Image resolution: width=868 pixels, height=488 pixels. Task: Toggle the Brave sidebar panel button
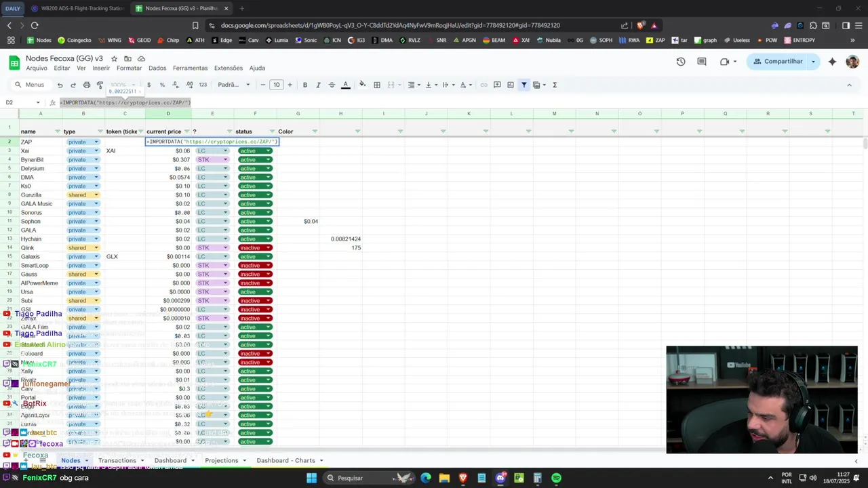point(846,26)
